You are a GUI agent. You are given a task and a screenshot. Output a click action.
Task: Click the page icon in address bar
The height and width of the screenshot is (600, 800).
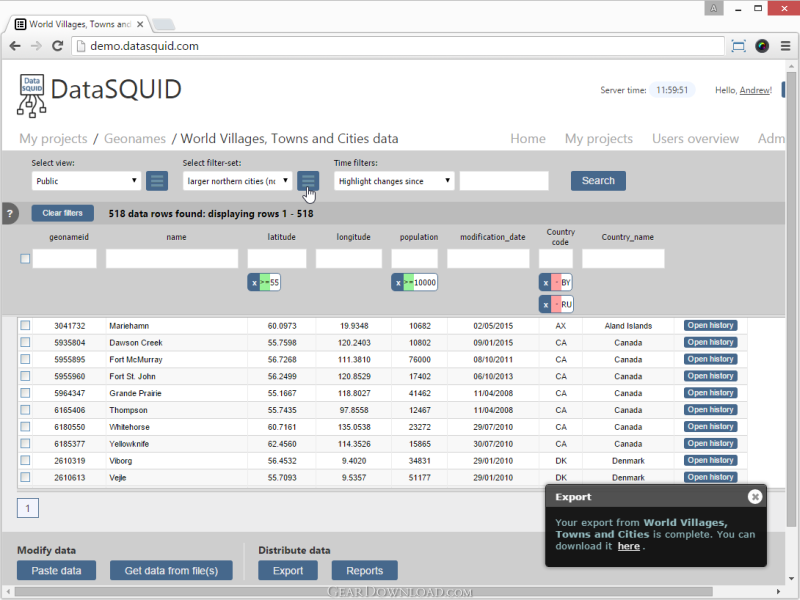80,46
